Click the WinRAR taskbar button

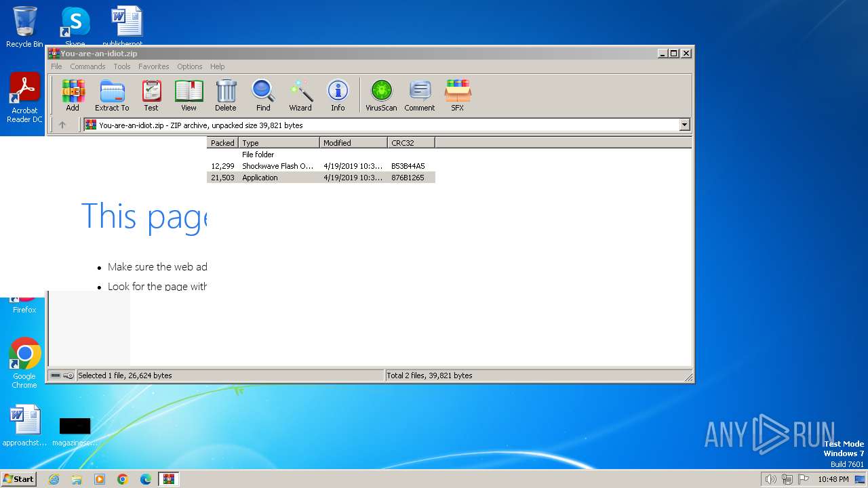point(168,479)
